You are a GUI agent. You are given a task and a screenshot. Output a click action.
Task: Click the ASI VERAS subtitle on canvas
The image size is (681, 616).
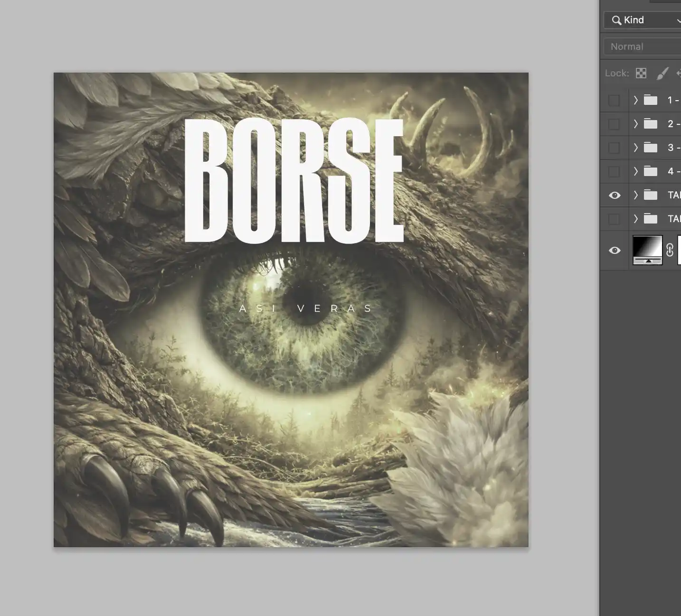pos(306,308)
